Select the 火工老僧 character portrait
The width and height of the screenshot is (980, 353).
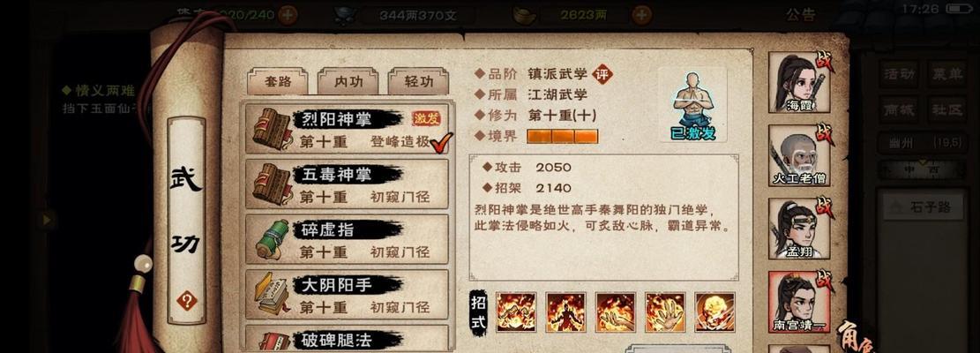point(799,156)
